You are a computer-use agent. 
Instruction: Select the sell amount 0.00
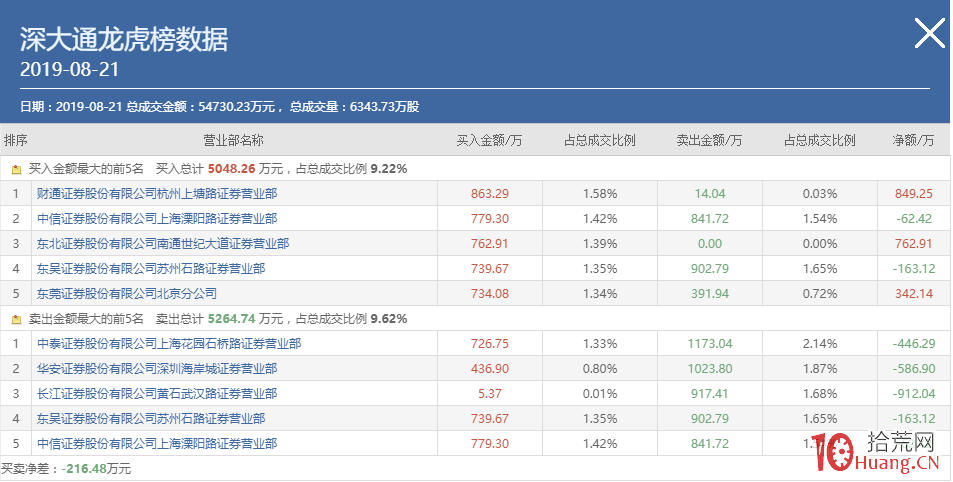(710, 244)
